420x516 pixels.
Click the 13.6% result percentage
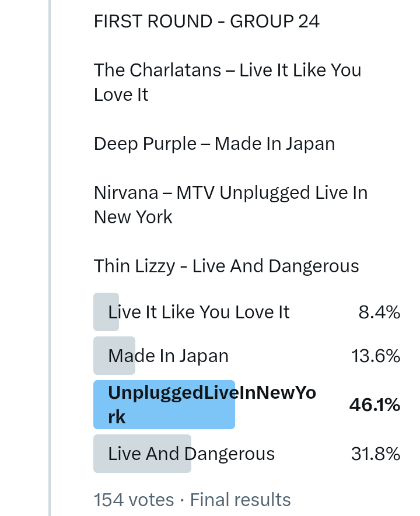pos(376,356)
